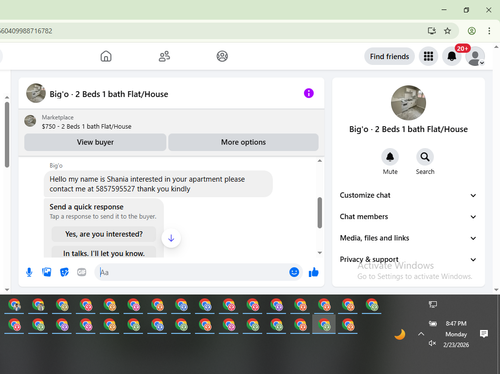Open Windows notification center icon

(484, 334)
